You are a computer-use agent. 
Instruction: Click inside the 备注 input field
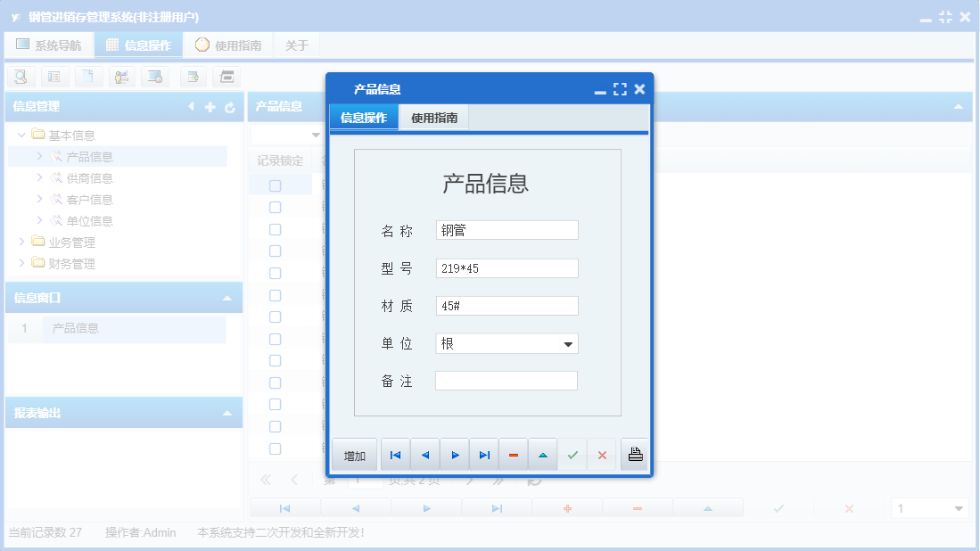point(506,381)
